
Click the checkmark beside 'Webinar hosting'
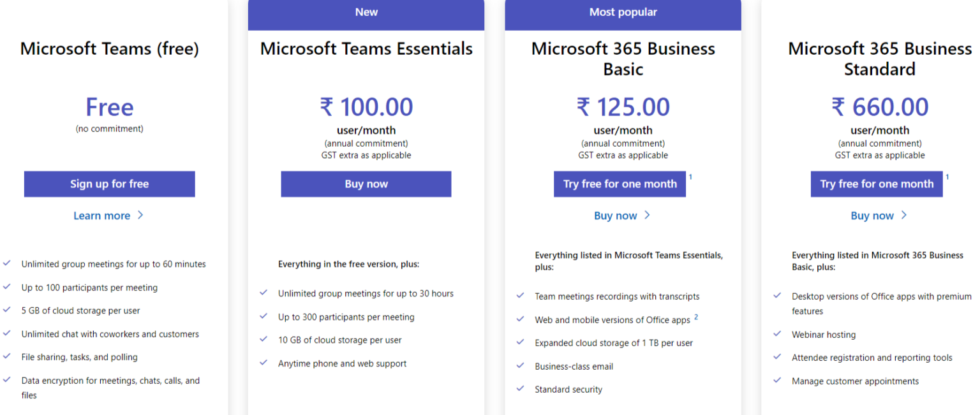pyautogui.click(x=777, y=334)
